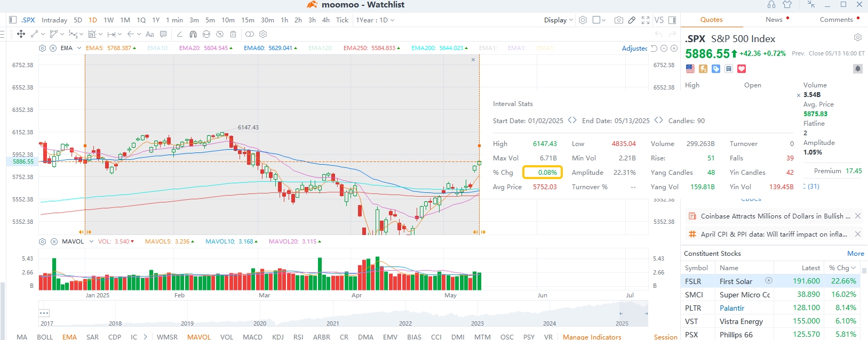This screenshot has width=868, height=340.
Task: Reset chart view with rotate arrow
Action: point(654,48)
